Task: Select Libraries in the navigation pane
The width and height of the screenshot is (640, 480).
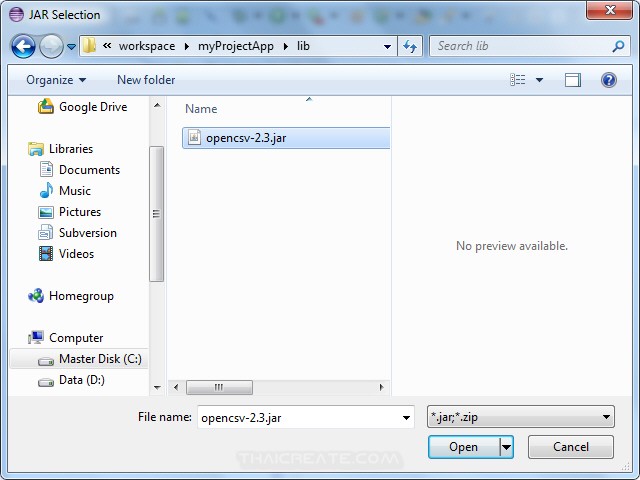Action: pyautogui.click(x=71, y=149)
